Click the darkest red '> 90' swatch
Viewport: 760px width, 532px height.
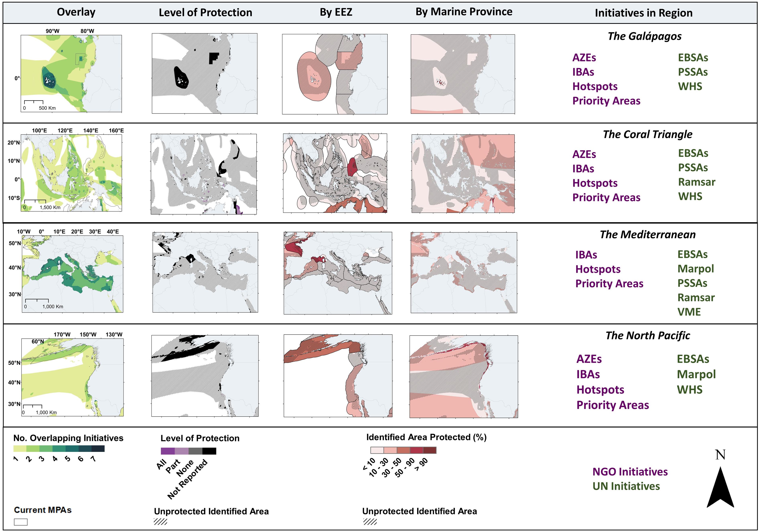[430, 450]
